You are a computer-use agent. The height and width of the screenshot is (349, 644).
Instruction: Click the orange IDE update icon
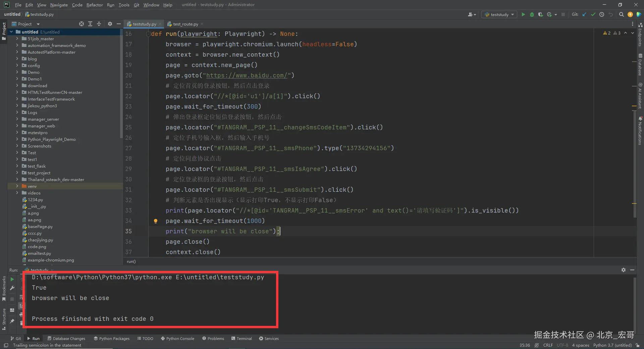tap(630, 14)
